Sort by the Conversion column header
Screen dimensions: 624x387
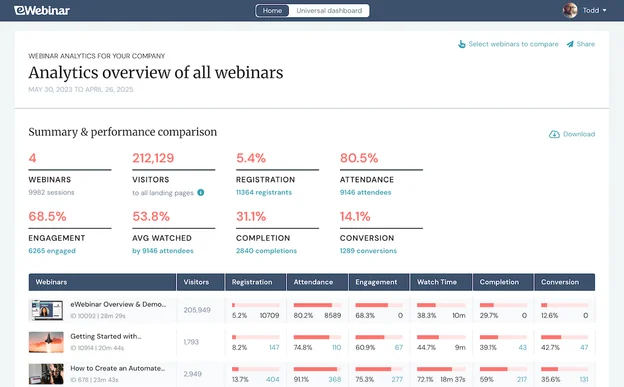click(565, 282)
